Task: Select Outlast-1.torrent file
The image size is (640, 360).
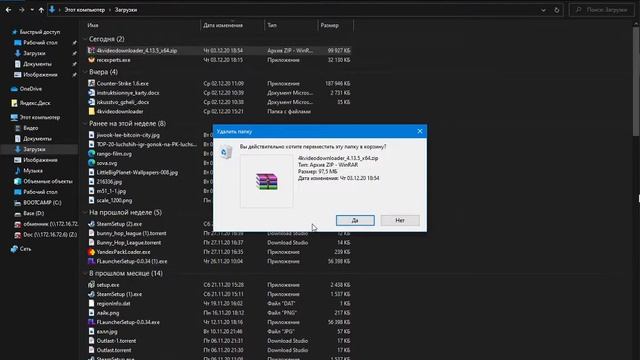Action: 116,341
